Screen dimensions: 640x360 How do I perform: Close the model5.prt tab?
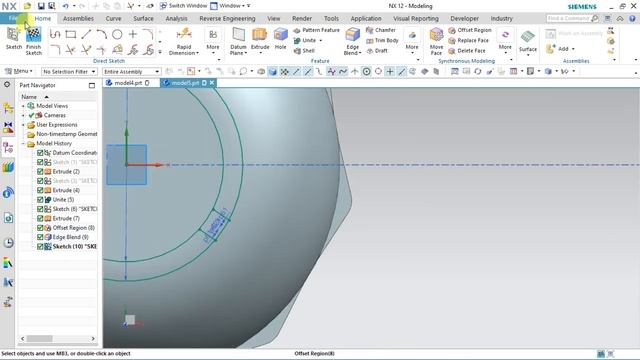(x=212, y=83)
